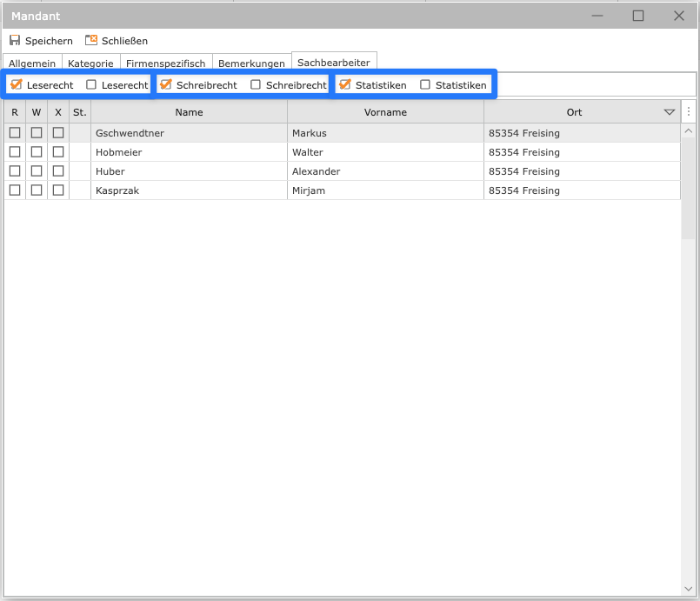Click the Schließen window icon
Viewport: 700px width, 601px height.
click(x=91, y=41)
